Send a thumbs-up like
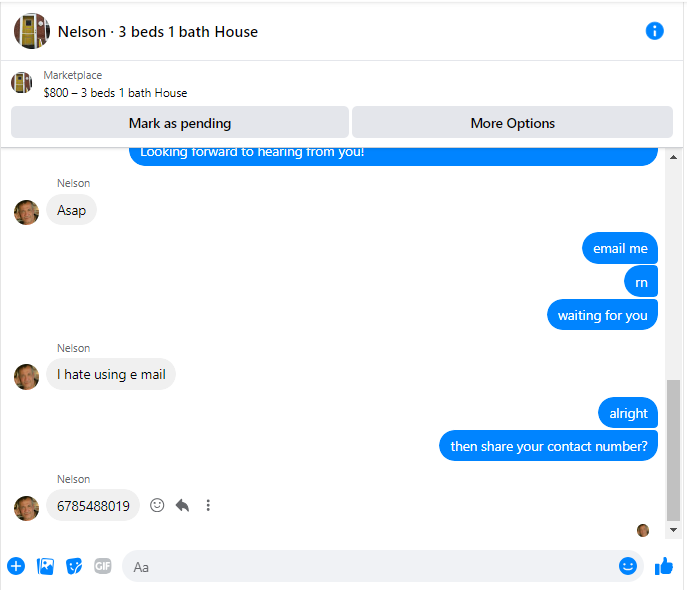 tap(664, 566)
